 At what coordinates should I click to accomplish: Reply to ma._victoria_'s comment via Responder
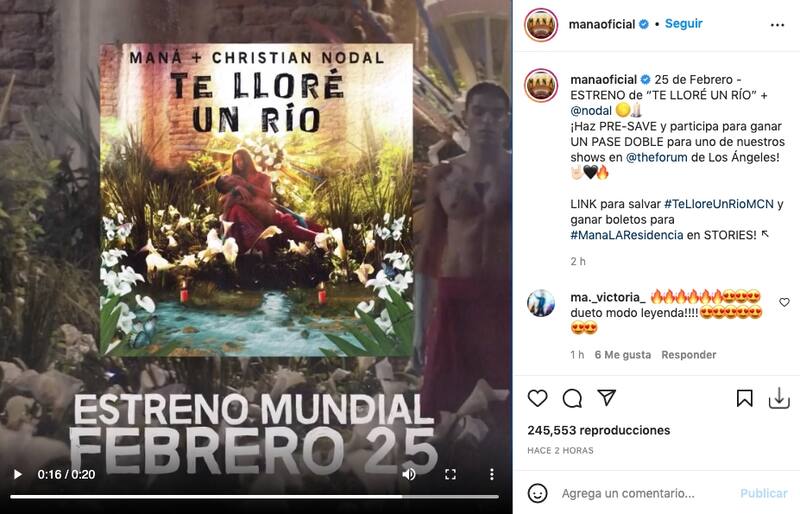pos(688,355)
